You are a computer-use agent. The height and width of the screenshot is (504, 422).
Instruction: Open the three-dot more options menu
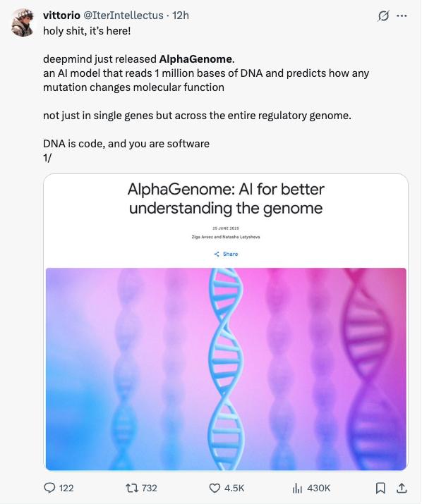click(x=402, y=16)
